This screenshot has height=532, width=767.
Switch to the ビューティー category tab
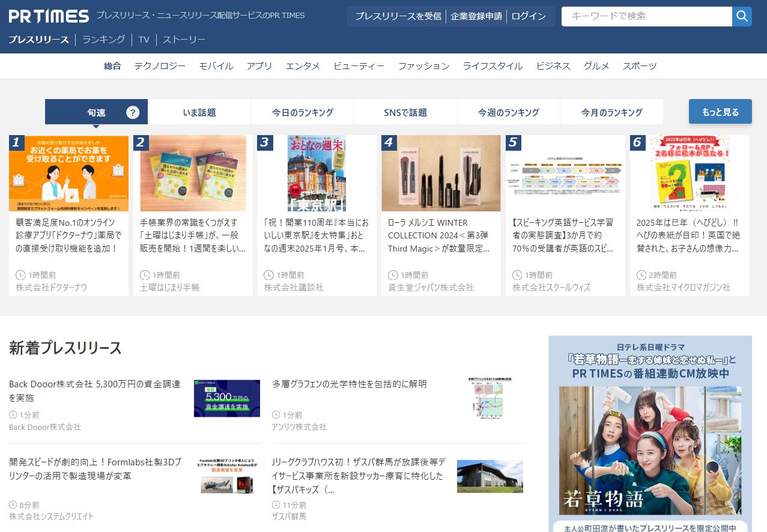(359, 66)
